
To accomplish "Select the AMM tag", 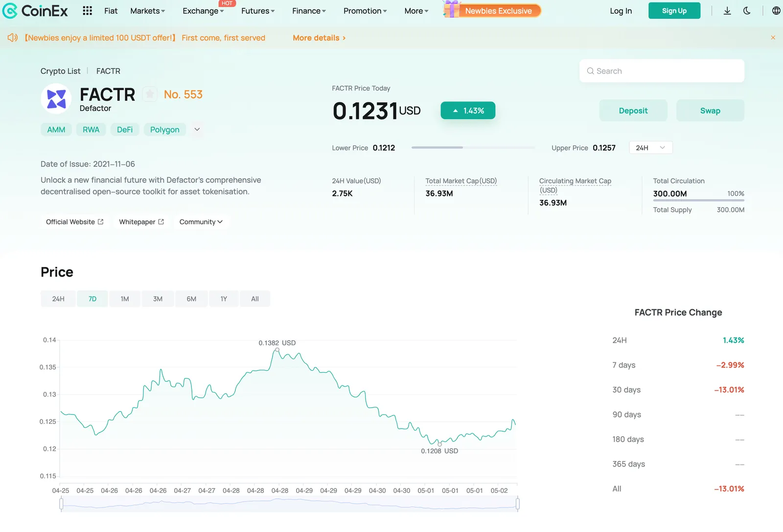I will pyautogui.click(x=56, y=130).
